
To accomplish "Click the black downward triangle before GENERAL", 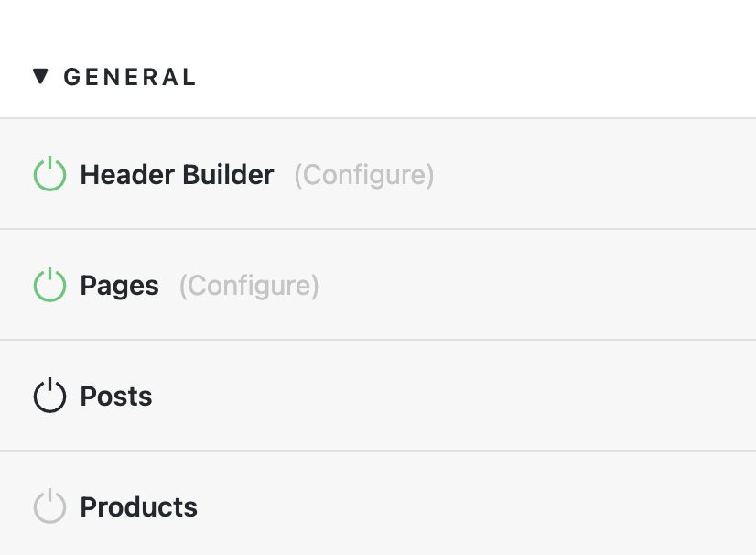I will [x=40, y=76].
